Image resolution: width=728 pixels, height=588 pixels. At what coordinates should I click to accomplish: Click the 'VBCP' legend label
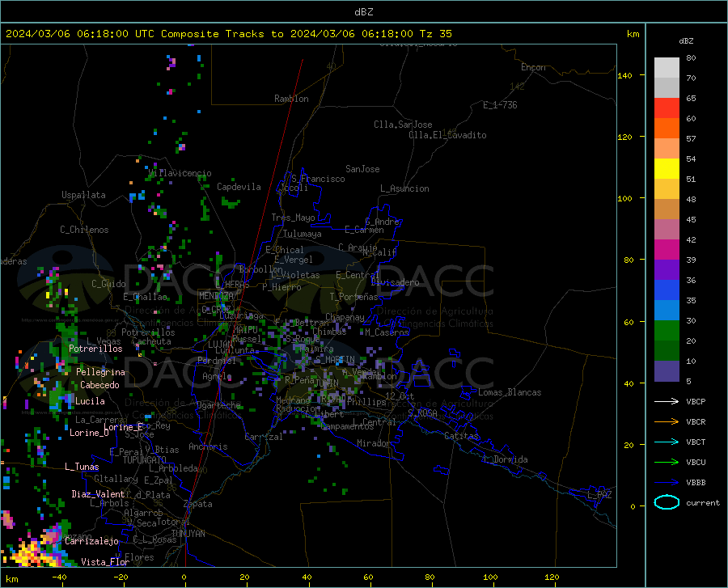coord(696,401)
